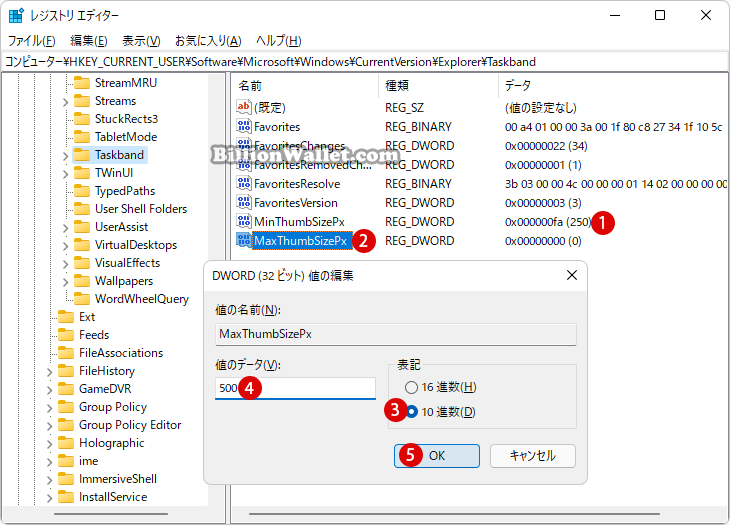
Task: Expand the TWinUI tree node
Action: 65,174
